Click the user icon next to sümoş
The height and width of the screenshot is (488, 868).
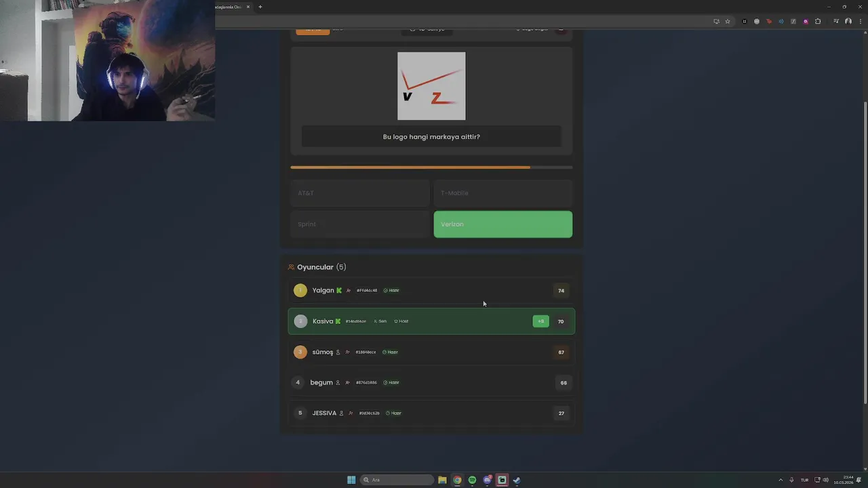pos(338,352)
